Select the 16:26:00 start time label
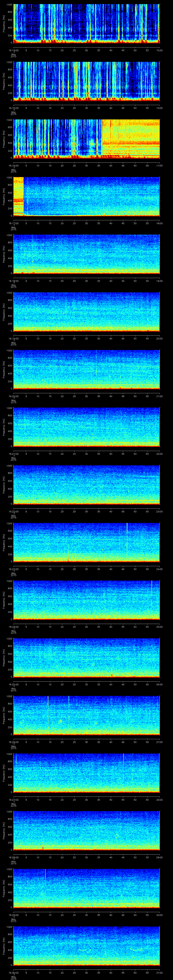 tap(13, 742)
